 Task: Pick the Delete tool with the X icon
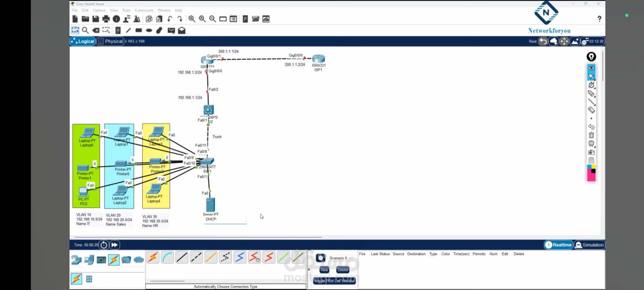96,30
